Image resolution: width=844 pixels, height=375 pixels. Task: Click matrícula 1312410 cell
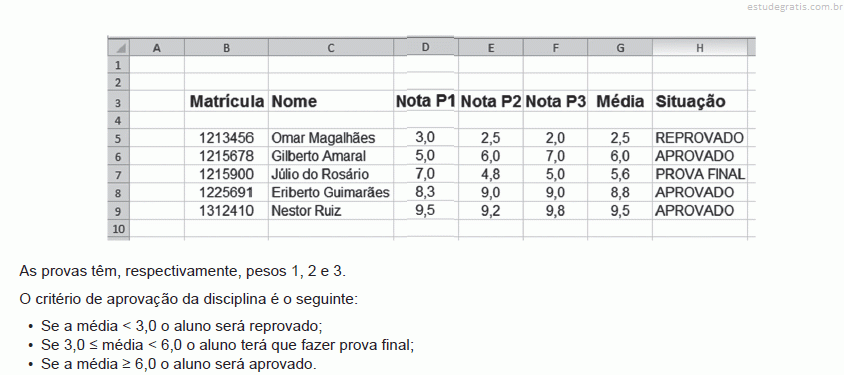(227, 210)
